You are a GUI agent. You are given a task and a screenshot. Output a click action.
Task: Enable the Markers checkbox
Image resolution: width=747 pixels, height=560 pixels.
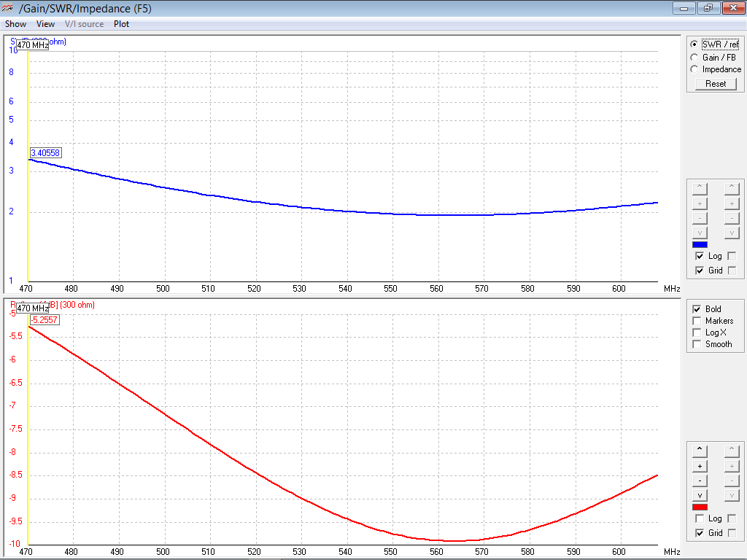tap(697, 321)
